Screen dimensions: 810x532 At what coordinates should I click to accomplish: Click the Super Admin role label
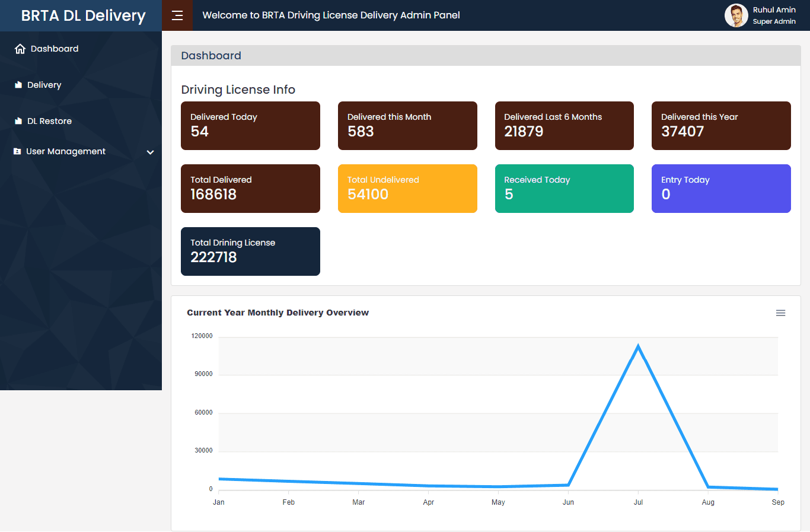pos(774,21)
